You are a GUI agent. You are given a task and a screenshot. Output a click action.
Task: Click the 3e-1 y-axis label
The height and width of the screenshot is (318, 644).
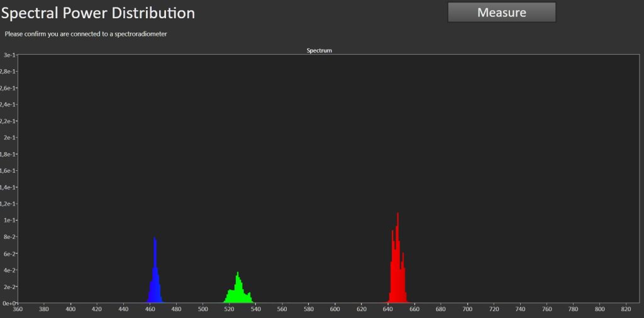(x=8, y=55)
